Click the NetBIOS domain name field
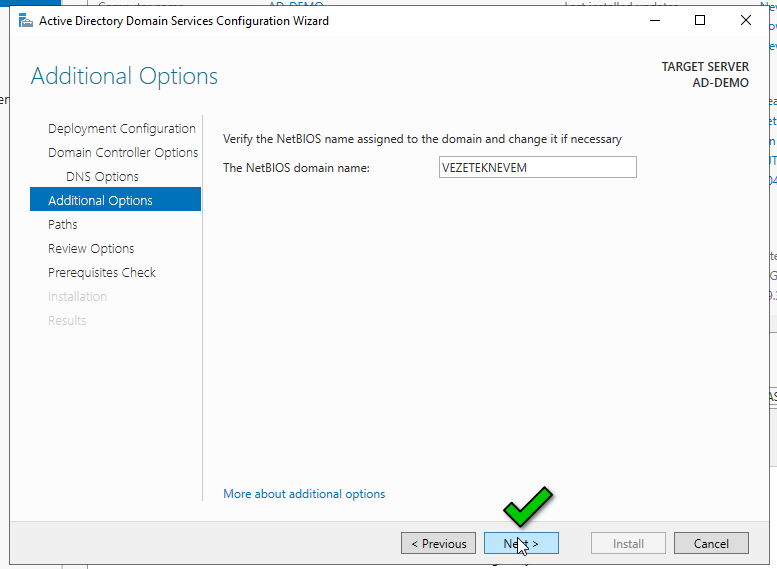 click(x=537, y=168)
